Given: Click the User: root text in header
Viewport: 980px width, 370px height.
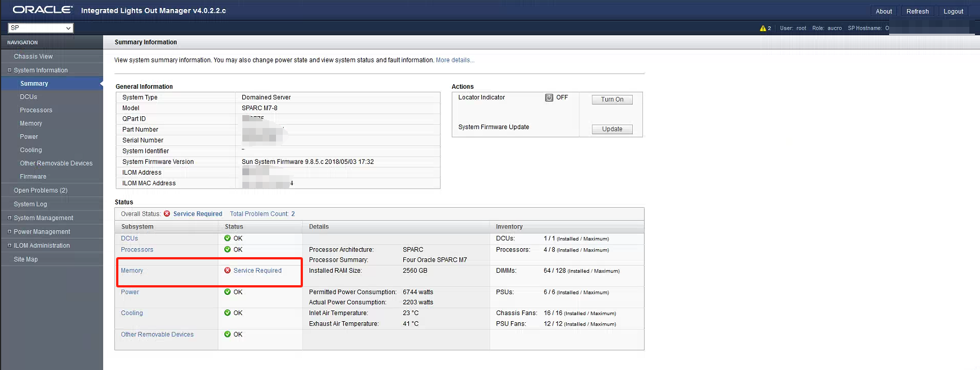Looking at the screenshot, I should pyautogui.click(x=793, y=28).
